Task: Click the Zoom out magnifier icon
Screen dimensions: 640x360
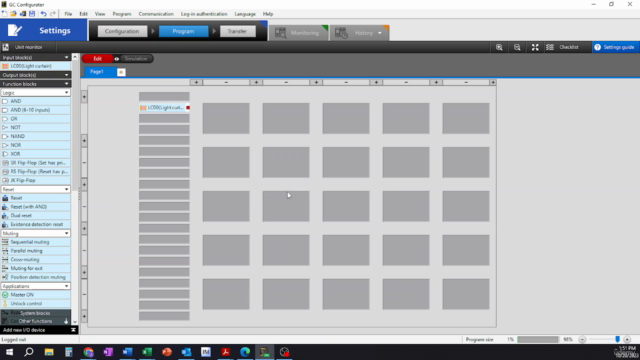Action: (x=517, y=47)
